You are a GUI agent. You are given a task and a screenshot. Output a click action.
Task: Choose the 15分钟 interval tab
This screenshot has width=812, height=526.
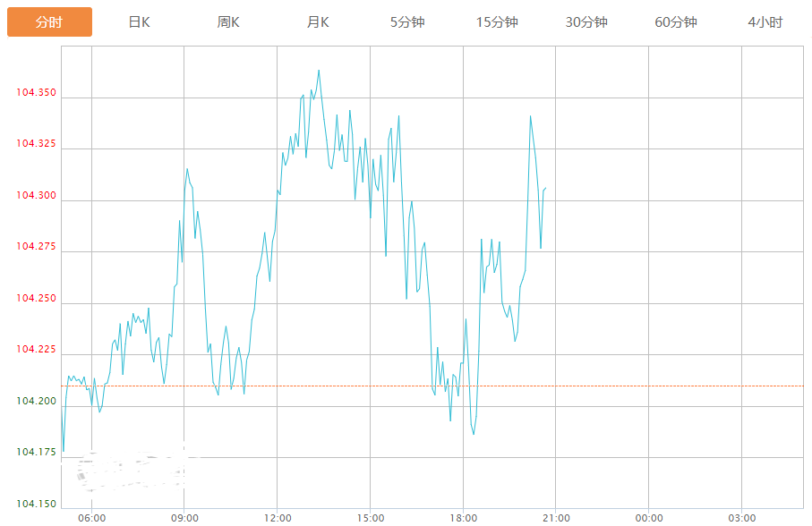(x=497, y=22)
